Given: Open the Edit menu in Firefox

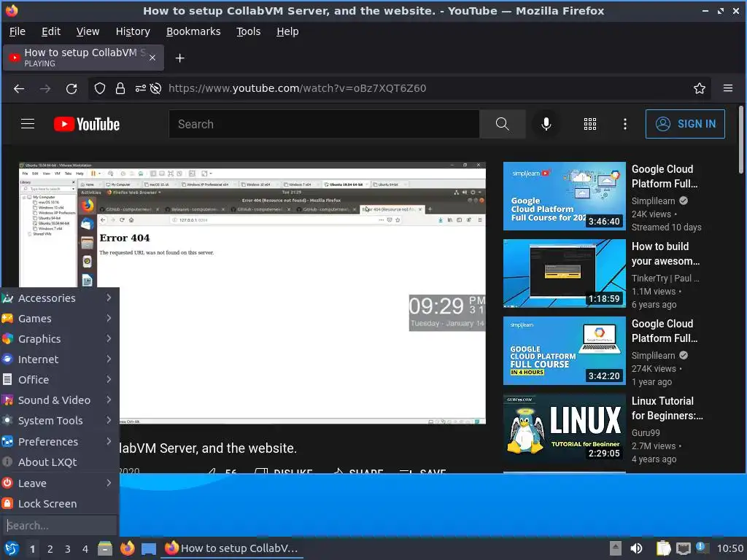Looking at the screenshot, I should point(51,31).
